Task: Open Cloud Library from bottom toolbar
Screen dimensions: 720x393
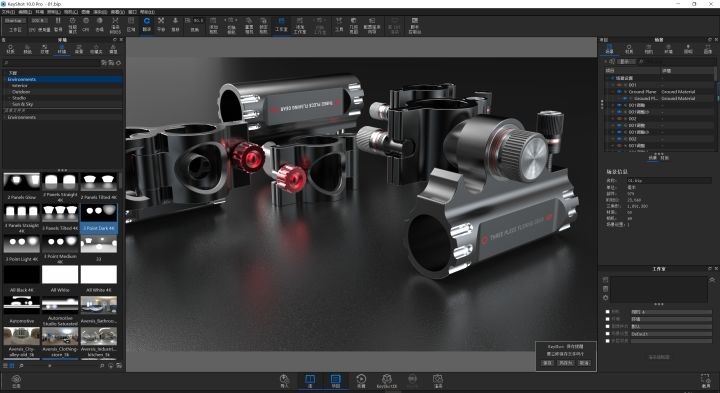Action: point(16,381)
